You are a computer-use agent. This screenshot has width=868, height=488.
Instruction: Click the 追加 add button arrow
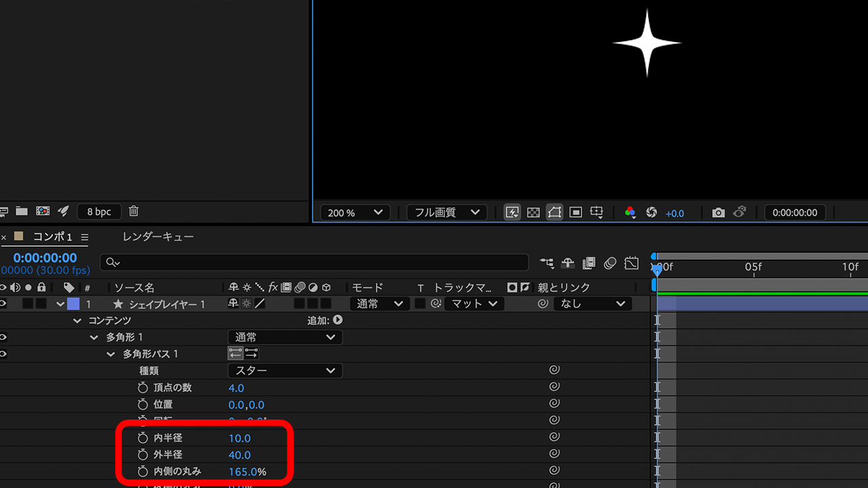338,320
